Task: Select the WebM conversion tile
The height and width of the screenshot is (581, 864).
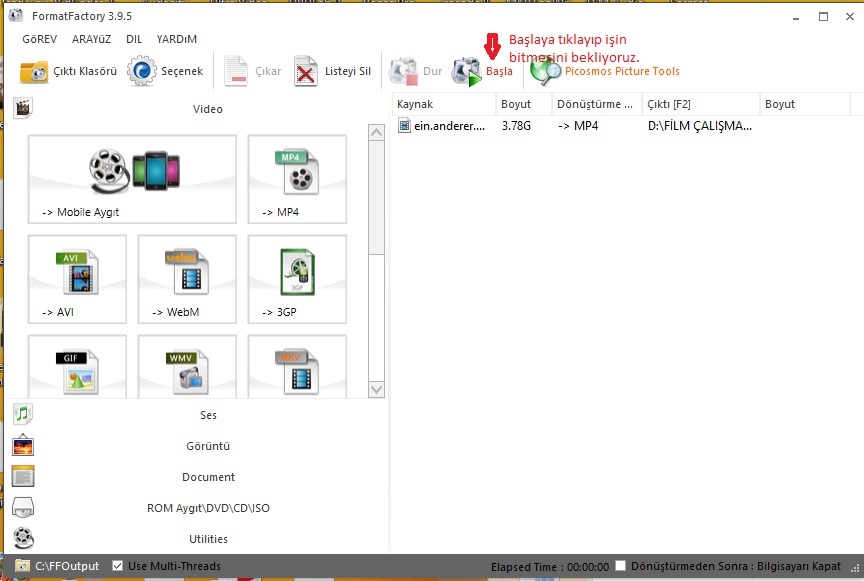Action: point(187,279)
